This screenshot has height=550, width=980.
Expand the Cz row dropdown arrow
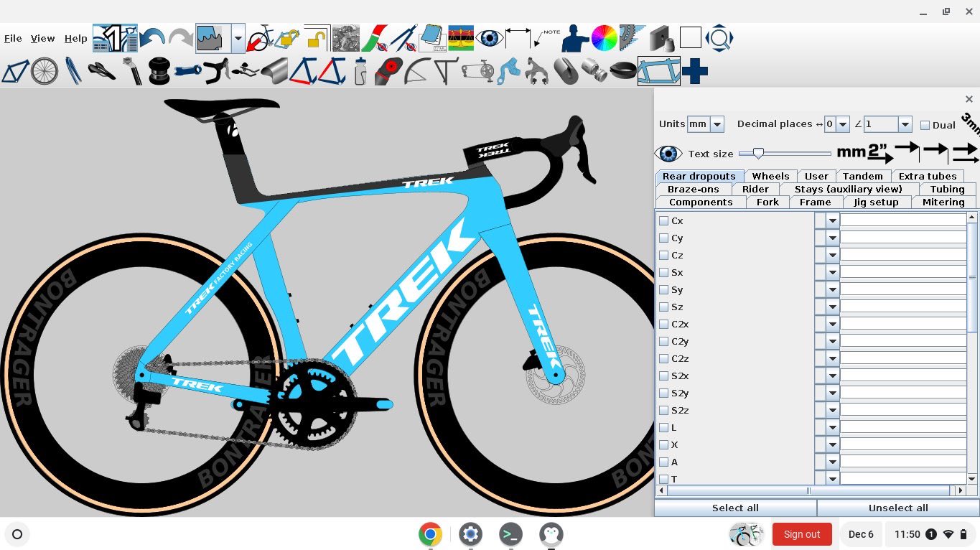(x=833, y=255)
